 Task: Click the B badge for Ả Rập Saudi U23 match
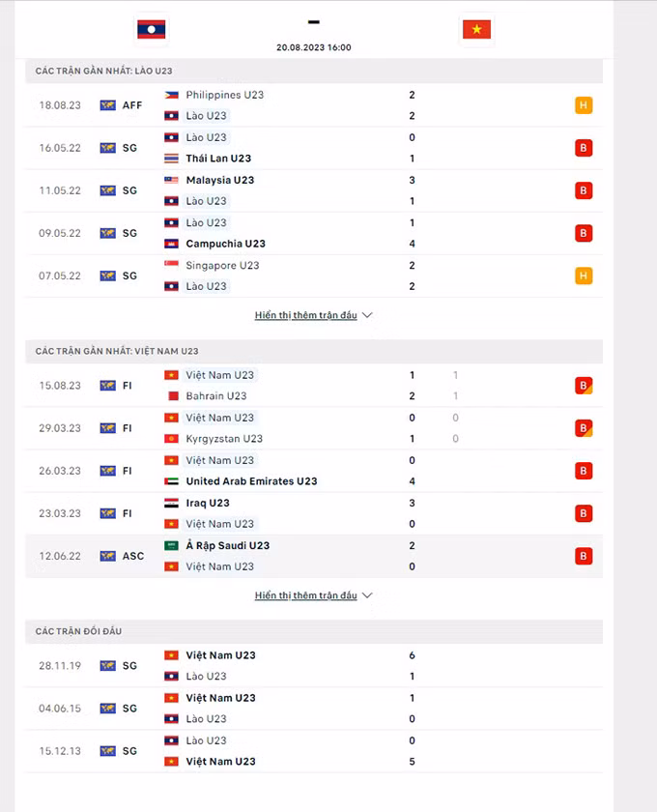click(x=584, y=556)
